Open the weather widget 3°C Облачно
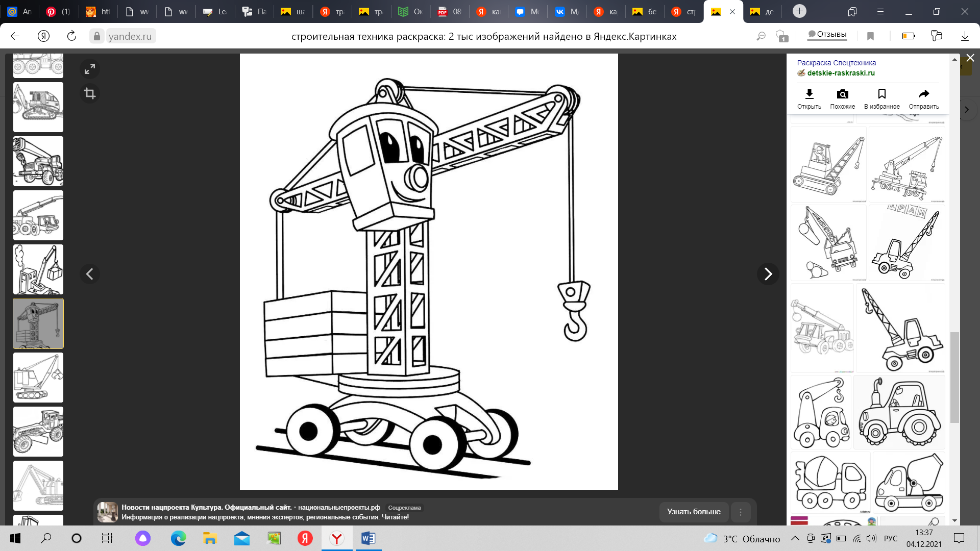This screenshot has height=551, width=980. [x=742, y=538]
